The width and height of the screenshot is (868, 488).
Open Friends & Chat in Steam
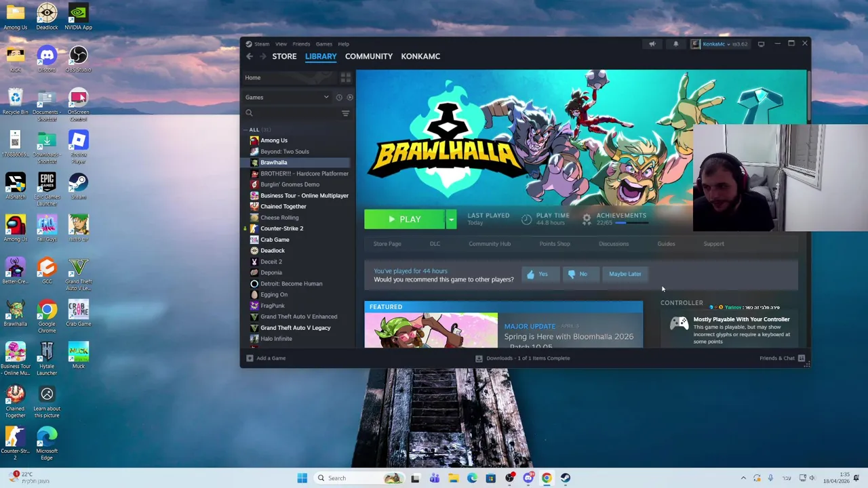pyautogui.click(x=782, y=358)
